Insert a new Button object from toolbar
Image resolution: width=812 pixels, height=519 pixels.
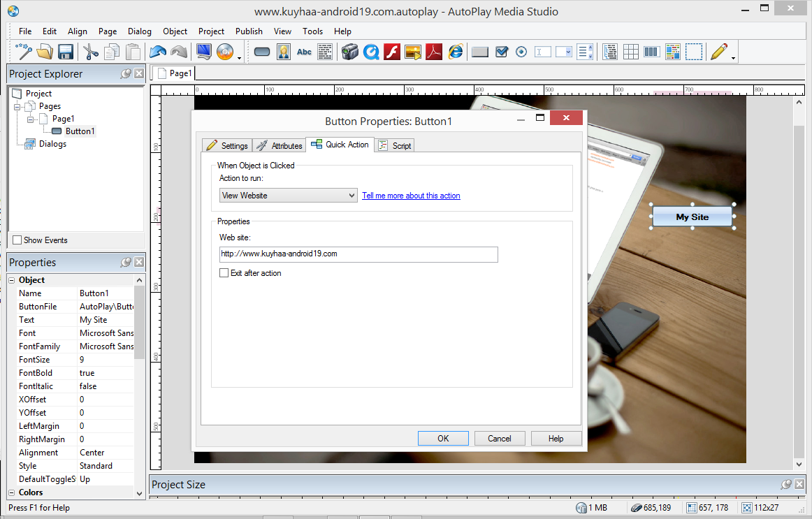262,52
